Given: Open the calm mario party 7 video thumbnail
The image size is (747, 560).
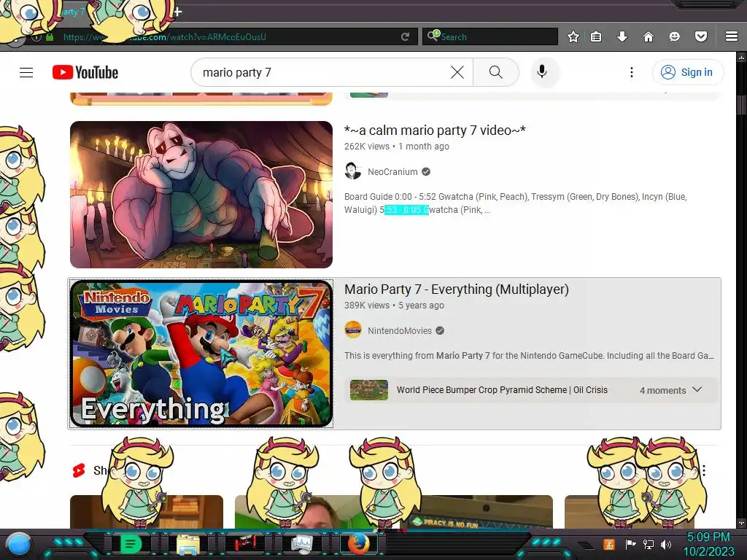Looking at the screenshot, I should (201, 194).
